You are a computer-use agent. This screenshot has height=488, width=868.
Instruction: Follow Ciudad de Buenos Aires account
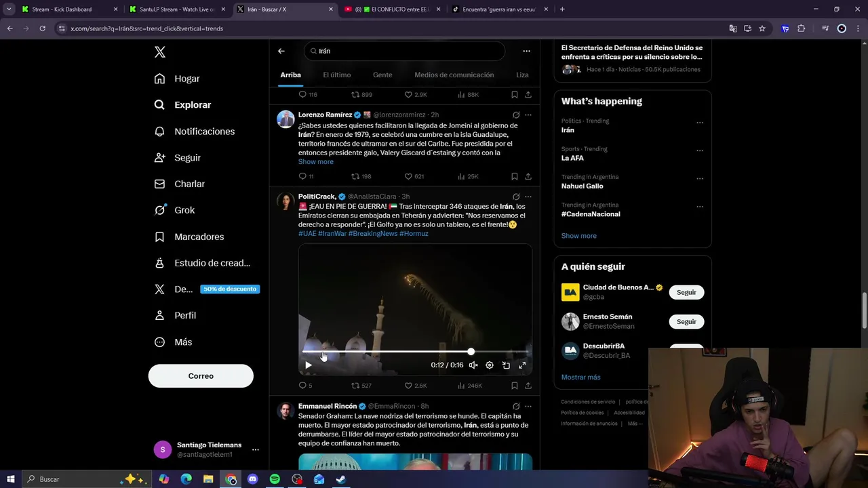pos(686,292)
